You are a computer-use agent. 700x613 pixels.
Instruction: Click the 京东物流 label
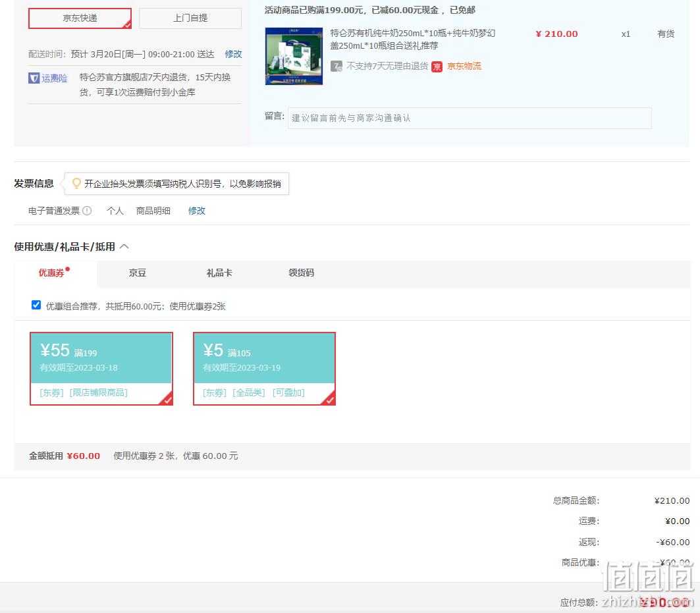click(x=464, y=66)
